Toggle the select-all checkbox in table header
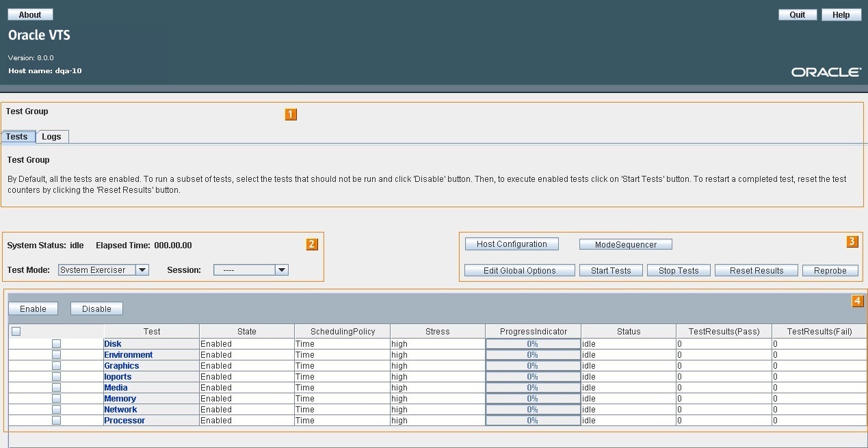Image resolution: width=868 pixels, height=448 pixels. tap(16, 331)
